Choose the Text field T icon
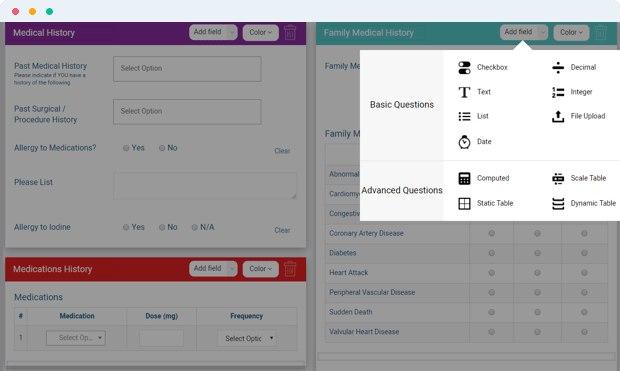 pos(464,92)
